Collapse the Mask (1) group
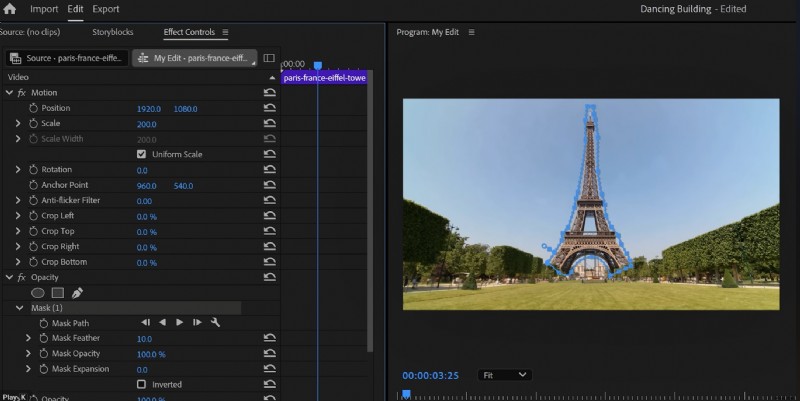 19,308
